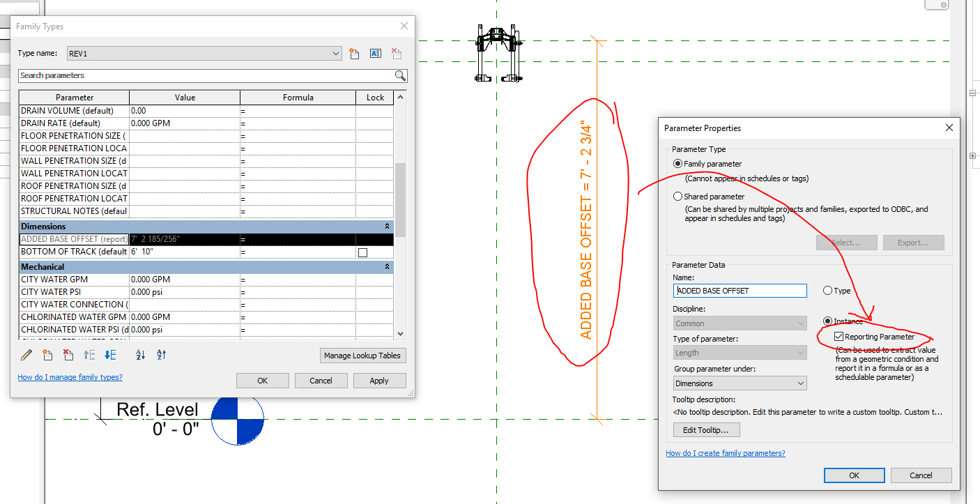Switch parameter to Type instead of Instance
Viewport: 980px width, 504px height.
click(x=828, y=291)
